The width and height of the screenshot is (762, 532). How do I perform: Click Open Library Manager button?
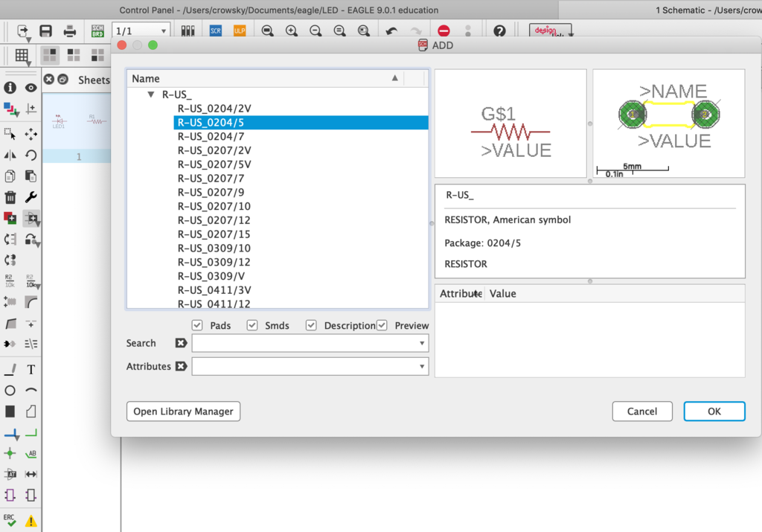click(183, 411)
